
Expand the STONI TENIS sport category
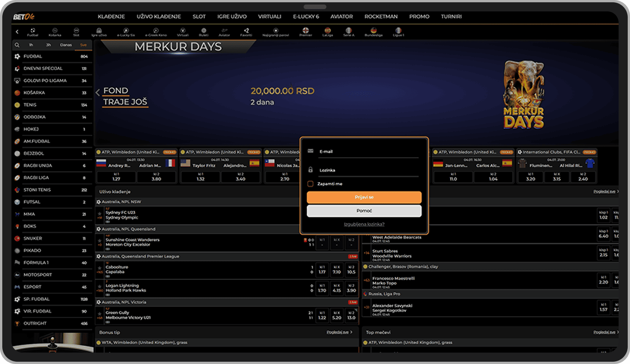[x=52, y=190]
